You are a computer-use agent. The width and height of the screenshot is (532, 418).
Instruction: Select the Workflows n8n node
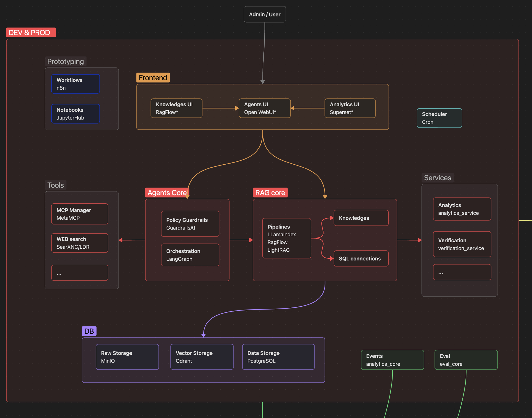[x=76, y=84]
